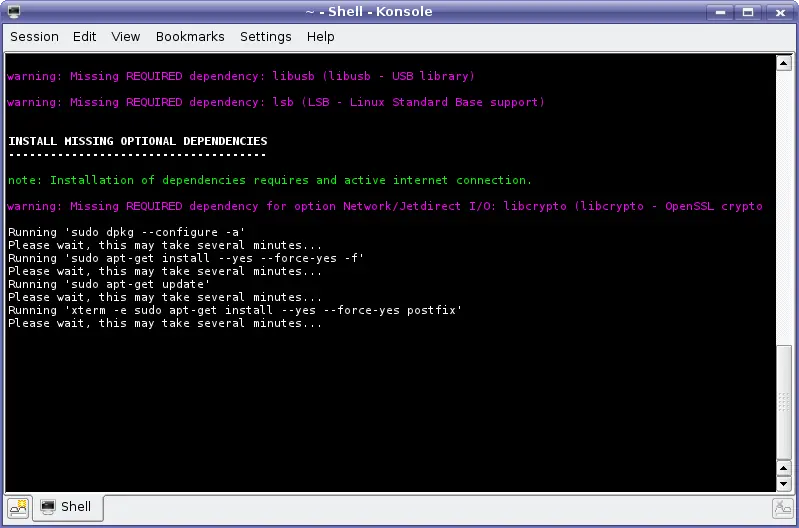The image size is (799, 528).
Task: Click the close session icon at tab bar end
Action: (x=782, y=508)
